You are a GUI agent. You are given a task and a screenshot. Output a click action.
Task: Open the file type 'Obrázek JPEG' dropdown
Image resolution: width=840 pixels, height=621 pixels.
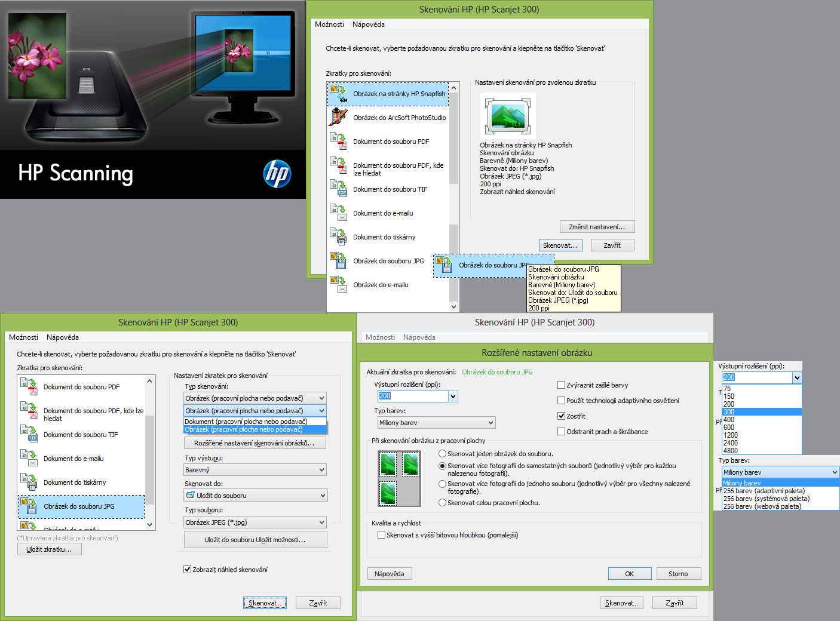coord(255,522)
